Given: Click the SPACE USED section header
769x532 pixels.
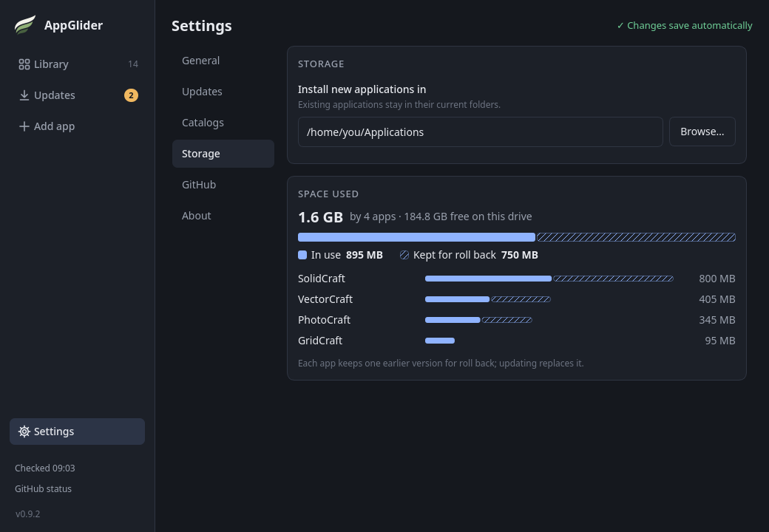Looking at the screenshot, I should [328, 194].
